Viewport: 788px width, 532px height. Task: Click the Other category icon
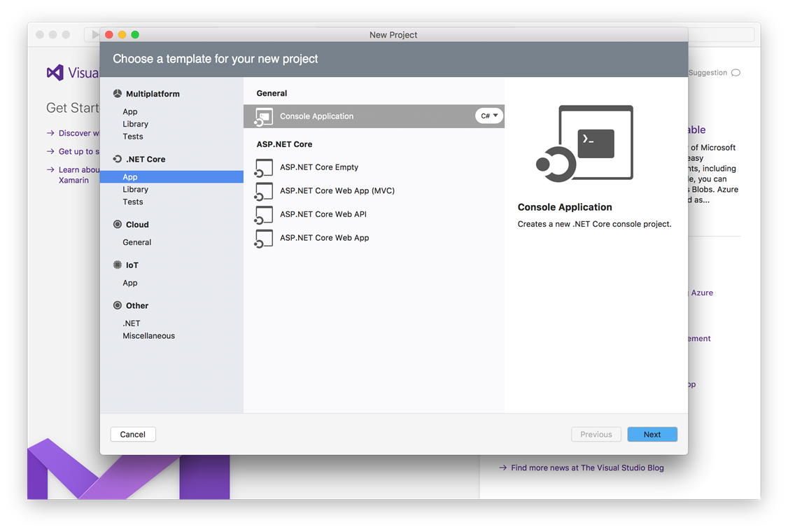pos(118,306)
